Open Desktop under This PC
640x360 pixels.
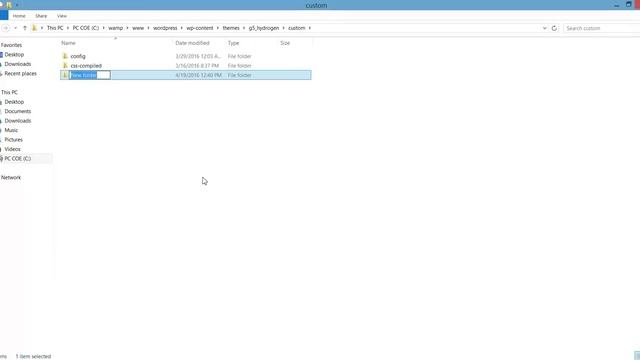tap(14, 102)
